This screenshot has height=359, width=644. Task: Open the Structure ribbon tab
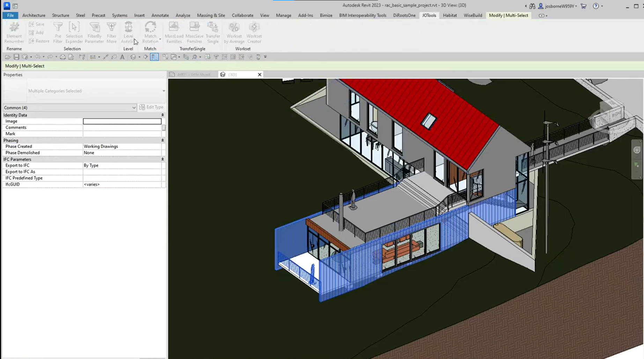pyautogui.click(x=60, y=15)
